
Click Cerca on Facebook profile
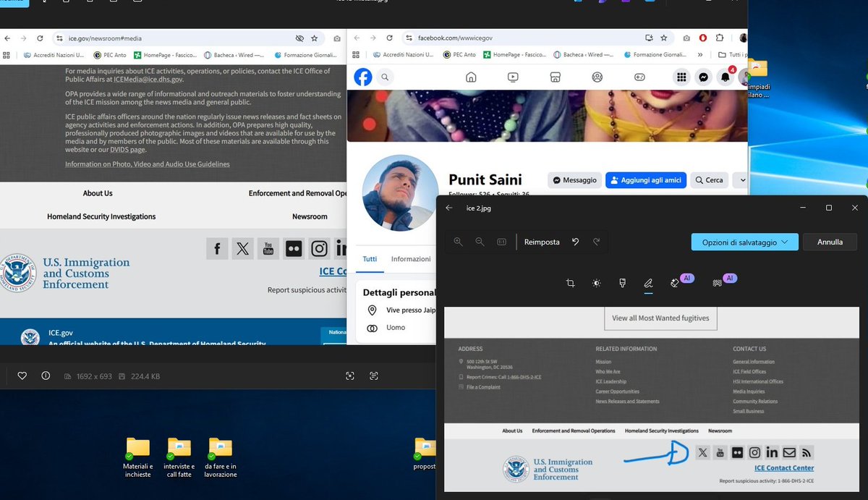[x=709, y=180]
